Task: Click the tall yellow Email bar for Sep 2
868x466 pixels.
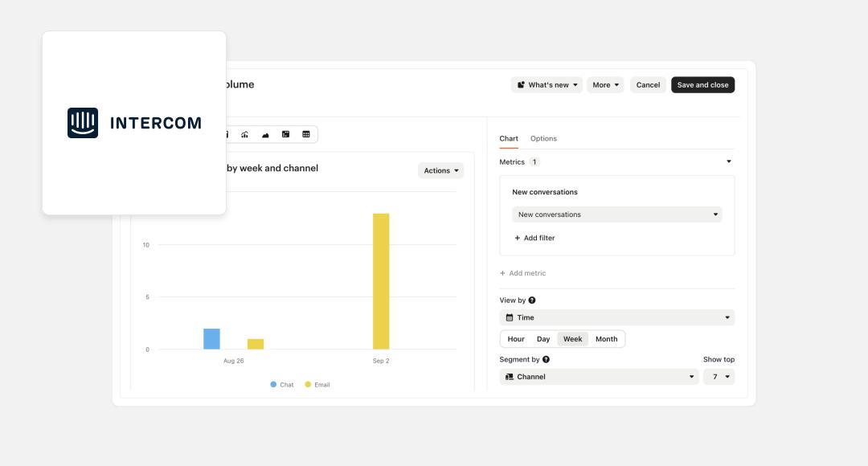Action: point(381,281)
